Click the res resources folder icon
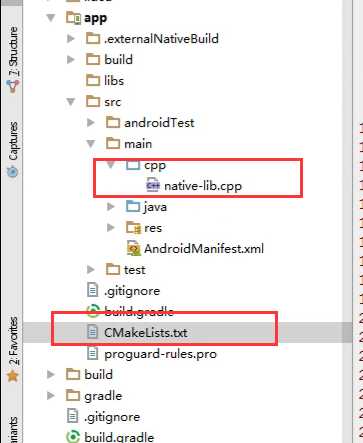The height and width of the screenshot is (443, 363). click(x=133, y=228)
